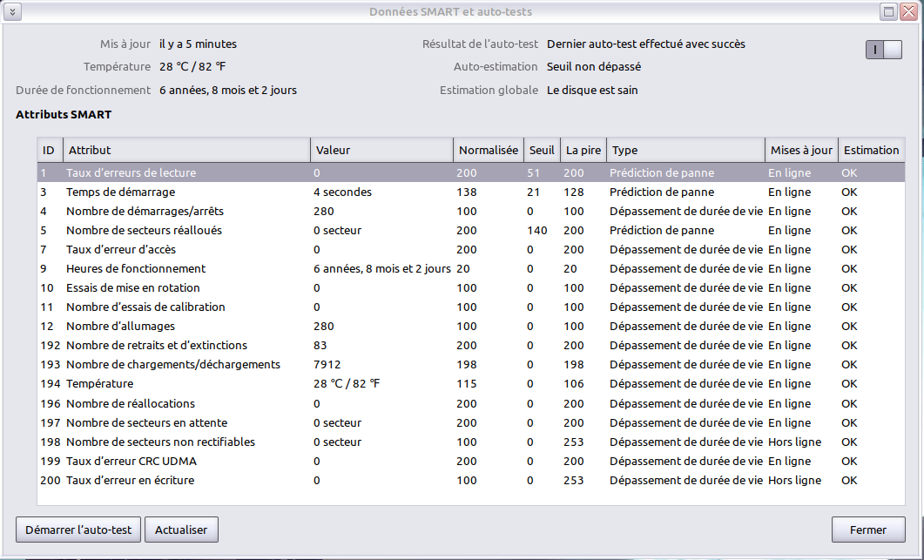Image resolution: width=924 pixels, height=560 pixels.
Task: Click 'Seuil non dépassé' text
Action: pyautogui.click(x=594, y=66)
